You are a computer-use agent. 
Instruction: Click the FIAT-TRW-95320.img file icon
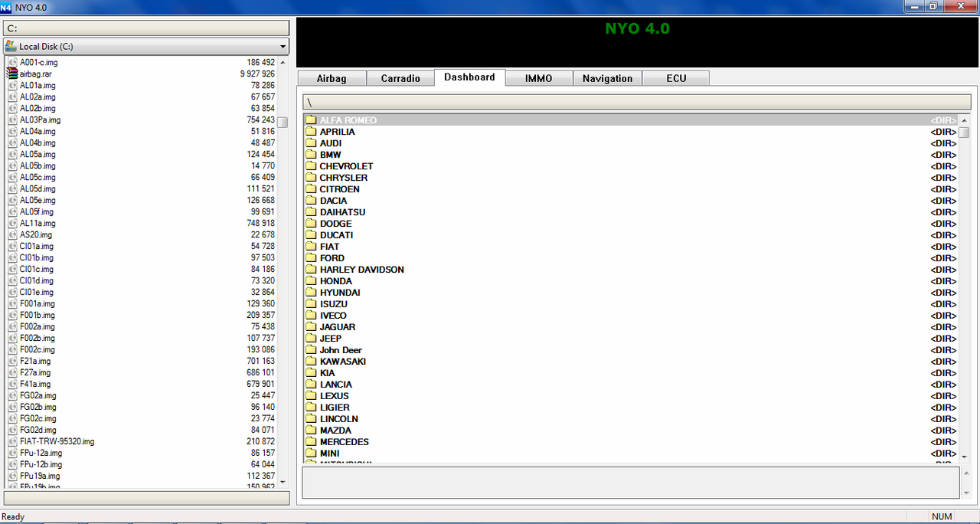(x=12, y=441)
